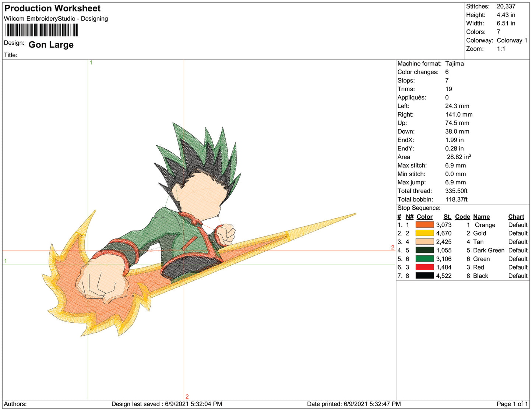Click the Gold stitch count '4,670'
This screenshot has height=411, width=532.
click(x=444, y=233)
